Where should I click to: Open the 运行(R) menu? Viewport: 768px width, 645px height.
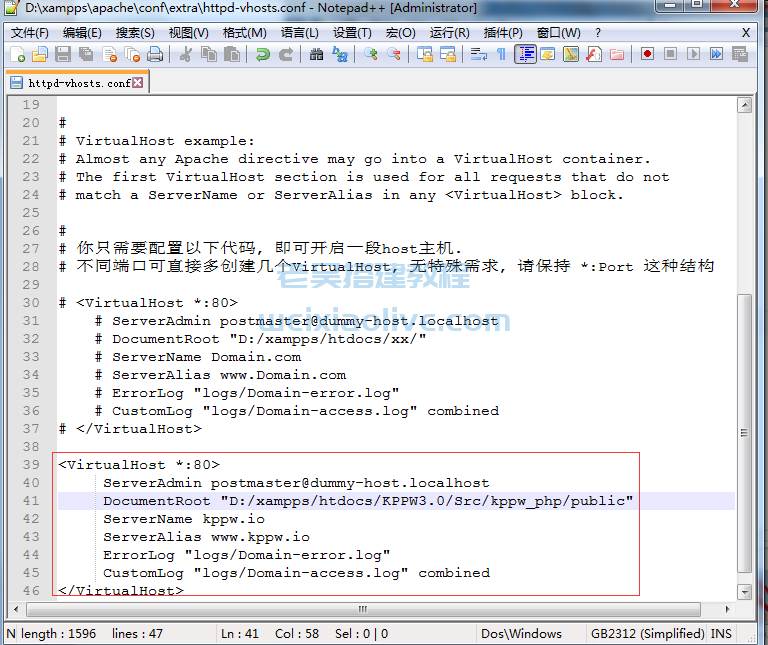pos(450,33)
